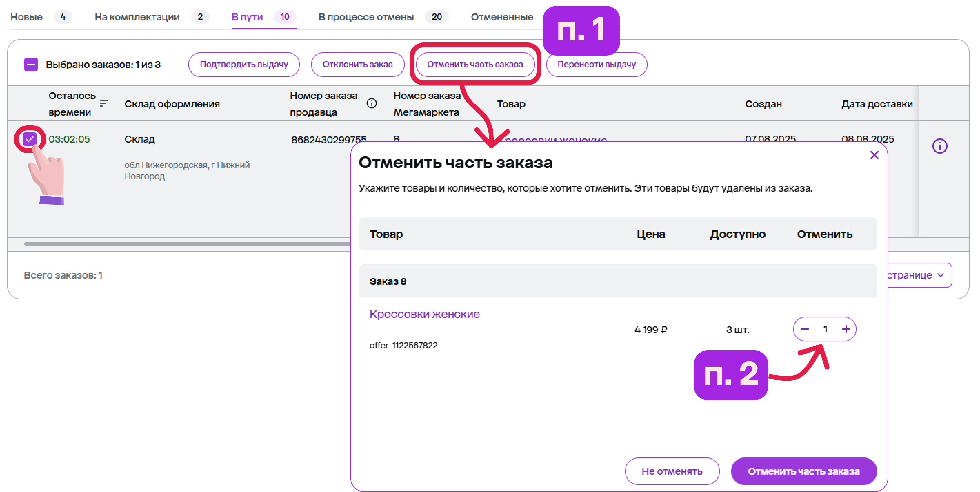Go to В процессе отмены tab
Screen dimensions: 980x492
coord(366,17)
